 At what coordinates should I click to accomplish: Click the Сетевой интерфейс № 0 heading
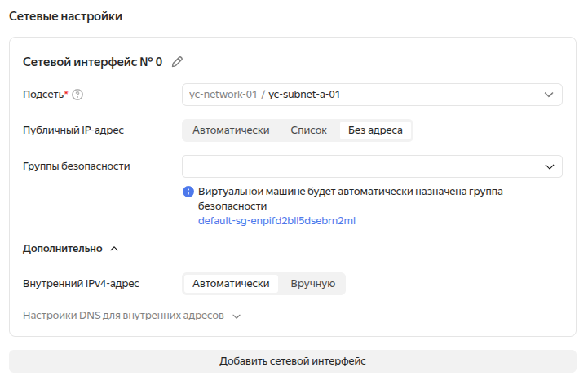pyautogui.click(x=92, y=62)
